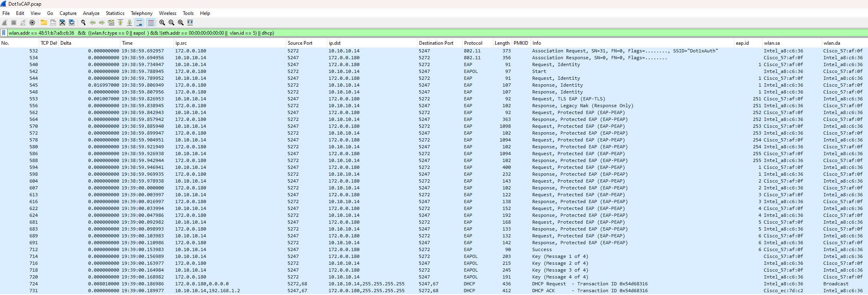Toggle packet colorization rules button
The image size is (868, 295).
point(151,23)
